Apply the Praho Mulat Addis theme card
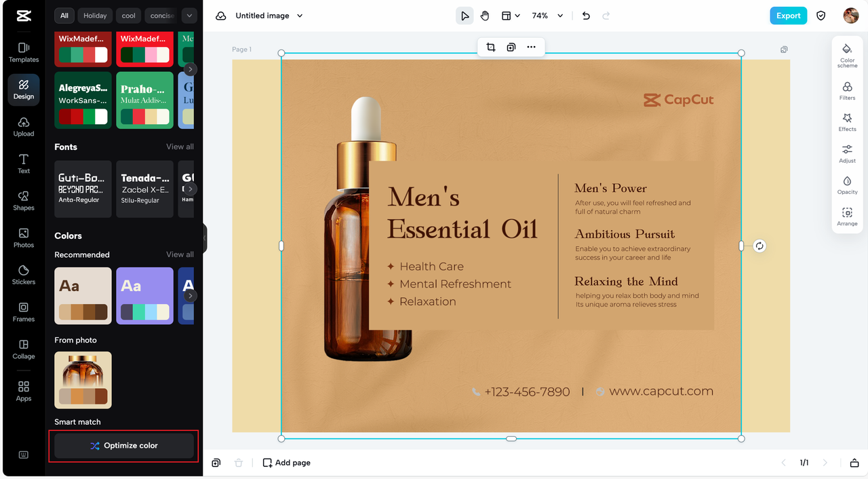Screen dimensions: 868x479 tap(144, 100)
